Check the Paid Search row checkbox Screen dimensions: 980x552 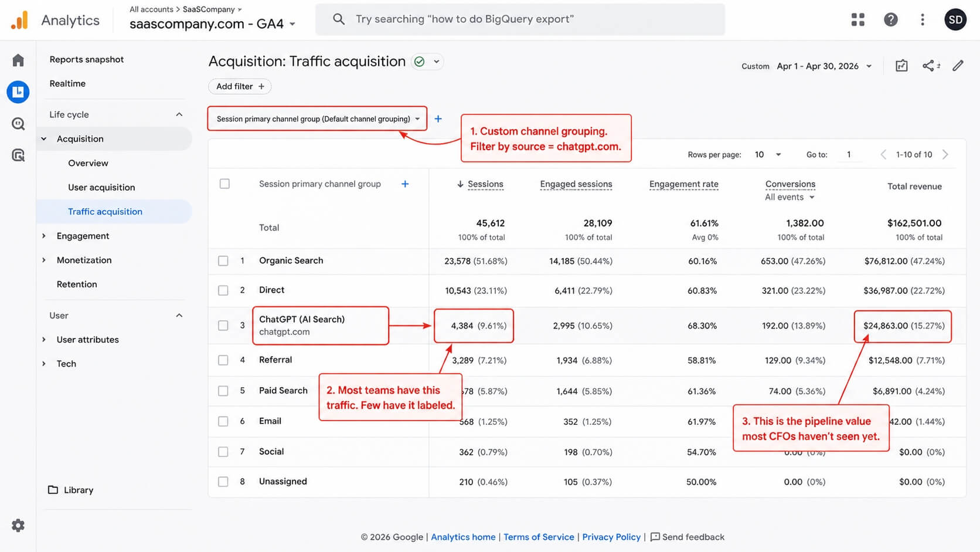223,391
